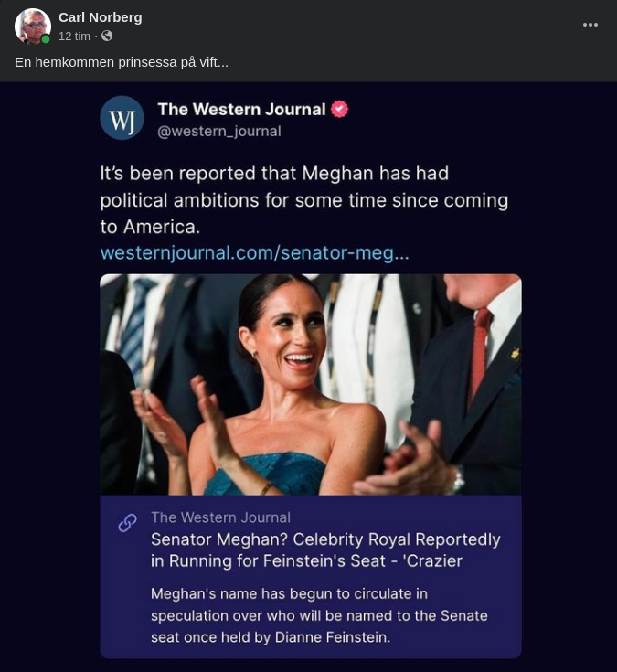Open Carl Norberg's profile name link

click(100, 17)
